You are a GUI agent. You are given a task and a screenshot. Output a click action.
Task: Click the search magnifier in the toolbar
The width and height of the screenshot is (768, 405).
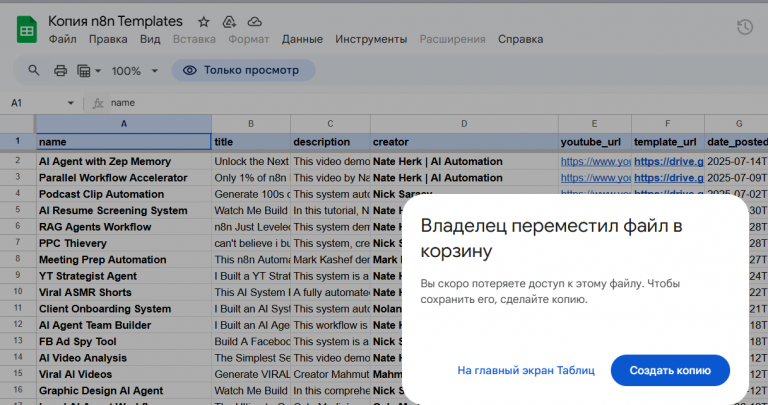tap(34, 71)
